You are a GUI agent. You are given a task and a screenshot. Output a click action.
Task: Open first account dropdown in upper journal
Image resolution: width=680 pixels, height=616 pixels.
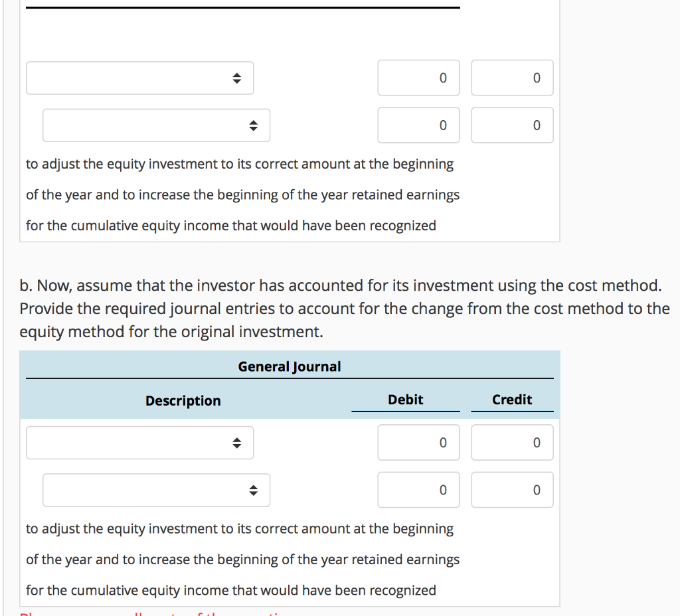pos(139,78)
